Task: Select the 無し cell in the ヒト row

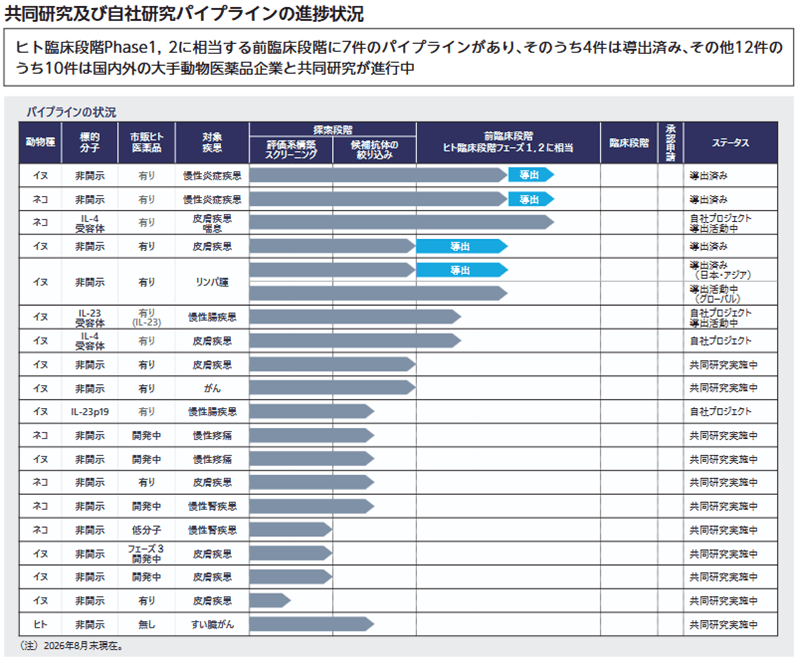Action: point(146,624)
